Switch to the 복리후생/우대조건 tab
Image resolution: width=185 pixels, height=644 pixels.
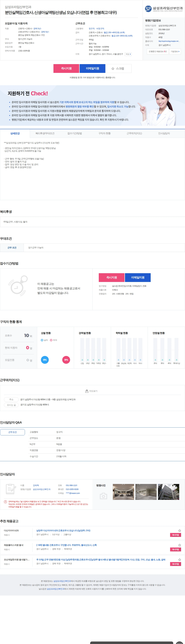point(45,134)
